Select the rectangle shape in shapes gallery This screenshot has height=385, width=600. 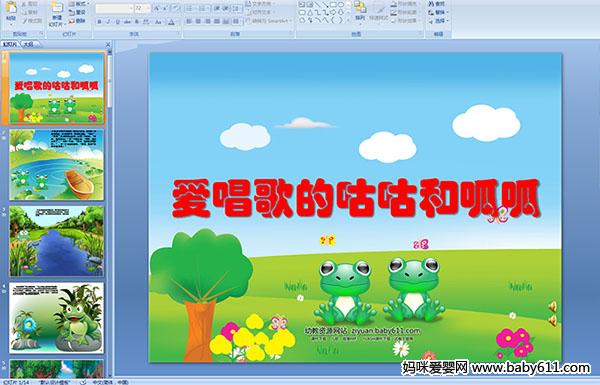(x=334, y=4)
